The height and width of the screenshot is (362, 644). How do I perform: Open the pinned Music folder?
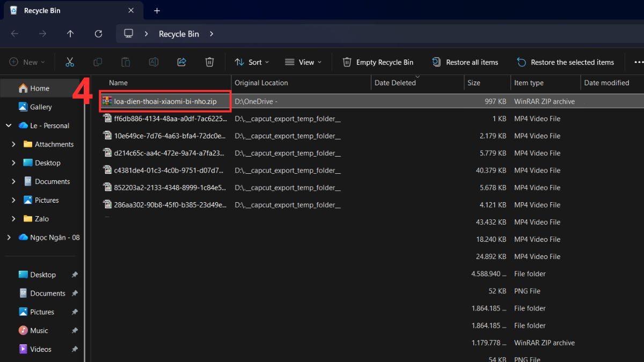[39, 330]
